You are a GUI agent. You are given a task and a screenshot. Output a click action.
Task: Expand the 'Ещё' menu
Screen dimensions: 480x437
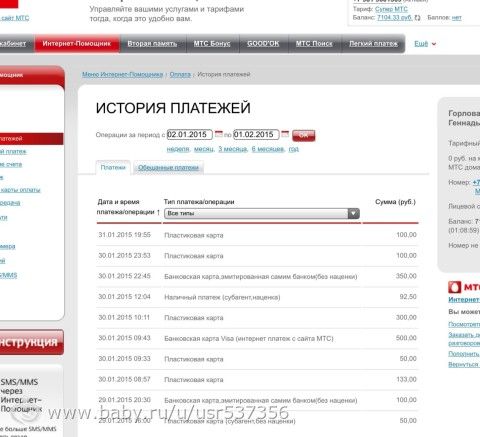coord(425,44)
